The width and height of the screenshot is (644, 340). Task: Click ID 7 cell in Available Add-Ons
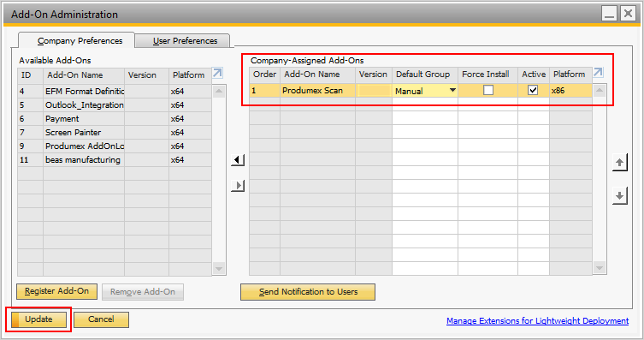[31, 133]
